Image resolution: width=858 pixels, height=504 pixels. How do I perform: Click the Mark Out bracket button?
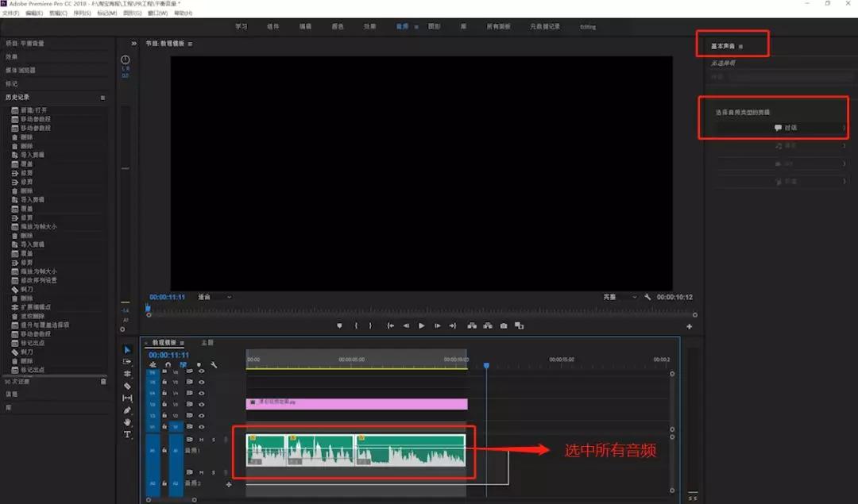pos(370,325)
